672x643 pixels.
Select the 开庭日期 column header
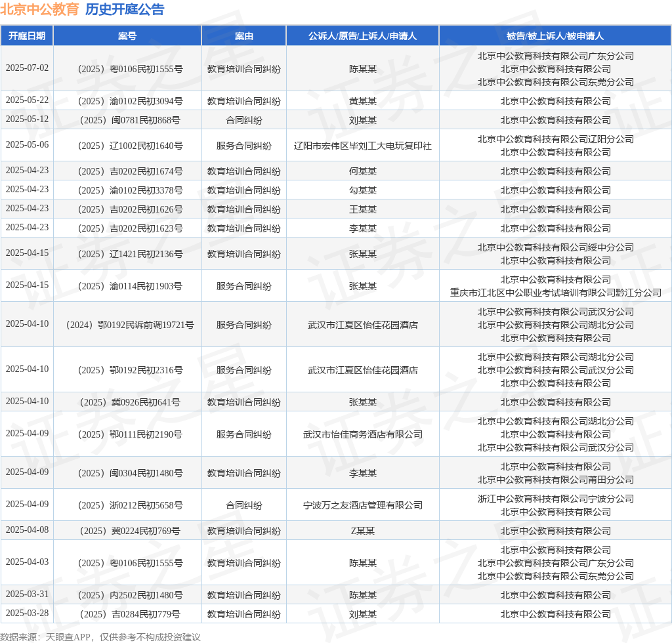click(x=27, y=36)
